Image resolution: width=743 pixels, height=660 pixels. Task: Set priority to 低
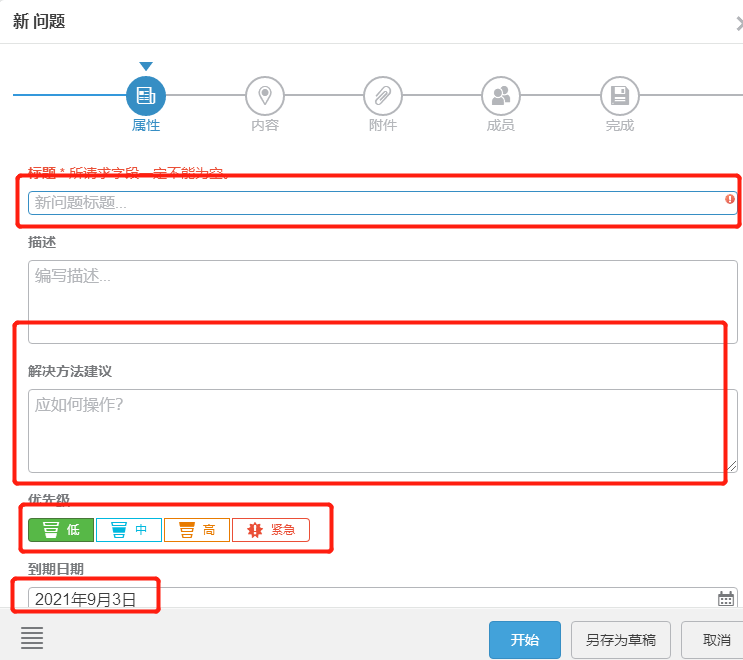click(x=61, y=530)
